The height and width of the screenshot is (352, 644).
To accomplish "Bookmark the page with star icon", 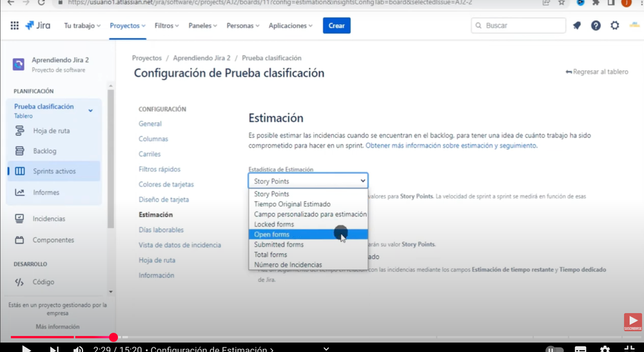I will tap(561, 3).
